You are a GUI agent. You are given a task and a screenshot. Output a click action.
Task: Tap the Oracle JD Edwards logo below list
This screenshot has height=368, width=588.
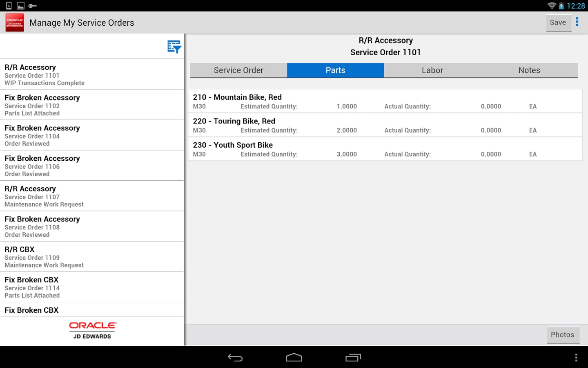click(92, 330)
